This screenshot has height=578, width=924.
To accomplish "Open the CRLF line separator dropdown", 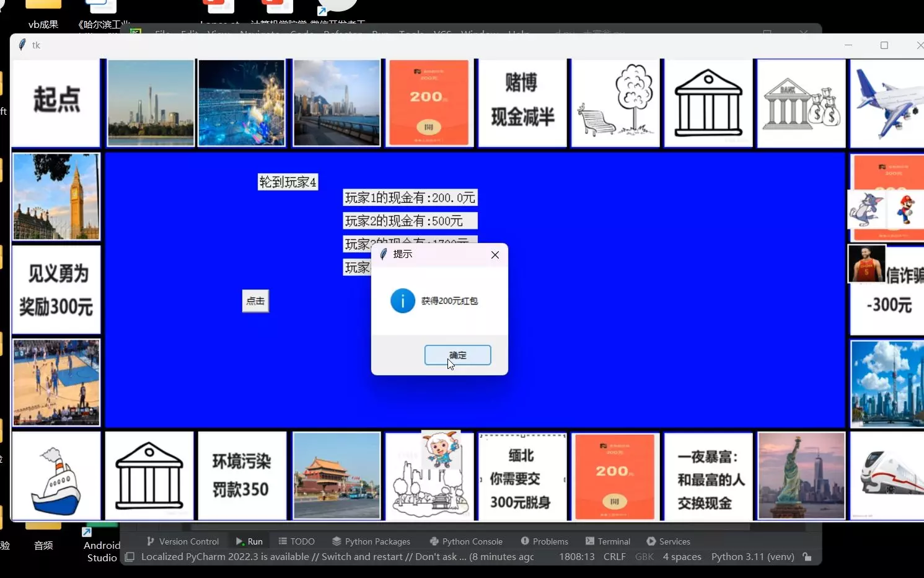I will click(x=615, y=557).
